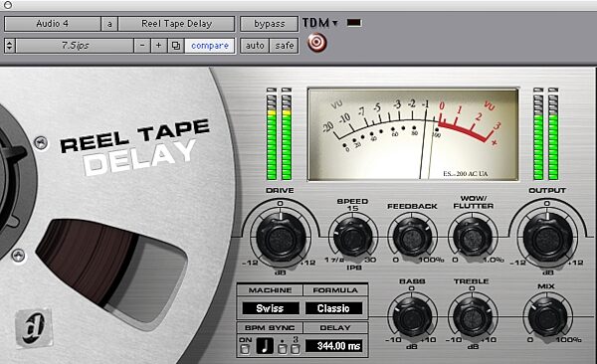This screenshot has width=597, height=364.
Task: Change the Formula type from Classic
Action: [333, 308]
